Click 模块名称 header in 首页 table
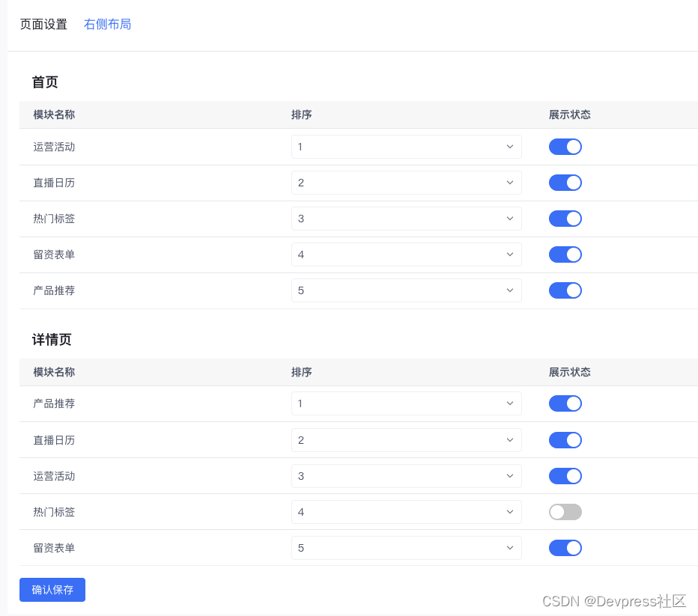698x616 pixels. click(54, 115)
